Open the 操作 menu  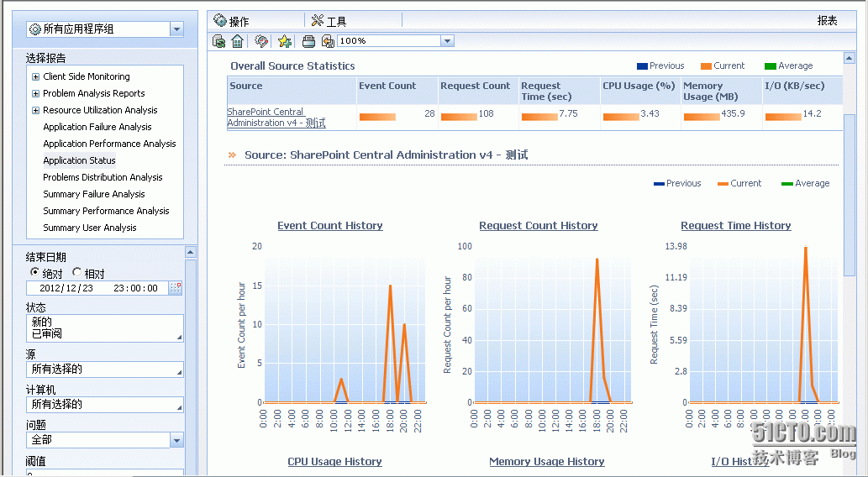pos(239,22)
